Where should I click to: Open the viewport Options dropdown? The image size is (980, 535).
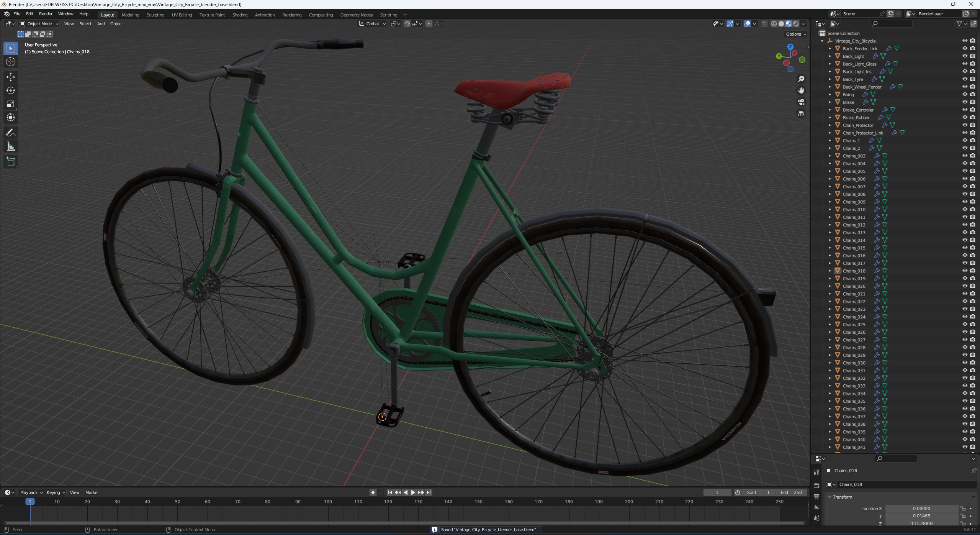click(795, 34)
